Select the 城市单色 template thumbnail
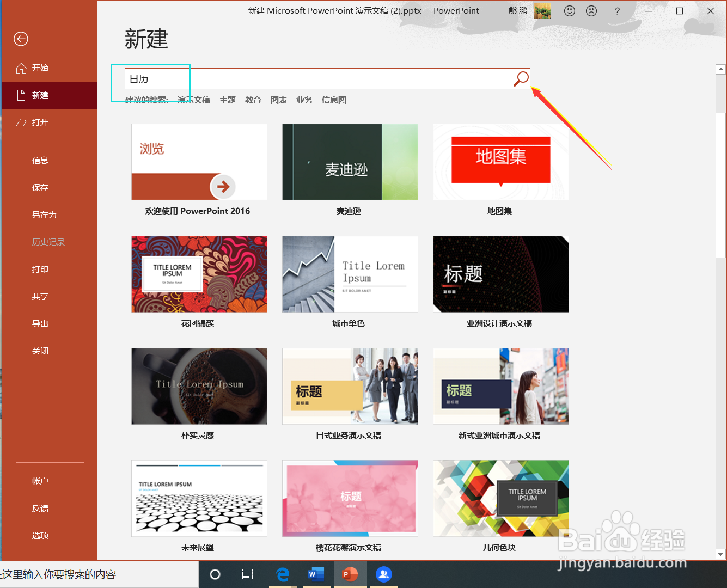The image size is (727, 588). tap(350, 274)
